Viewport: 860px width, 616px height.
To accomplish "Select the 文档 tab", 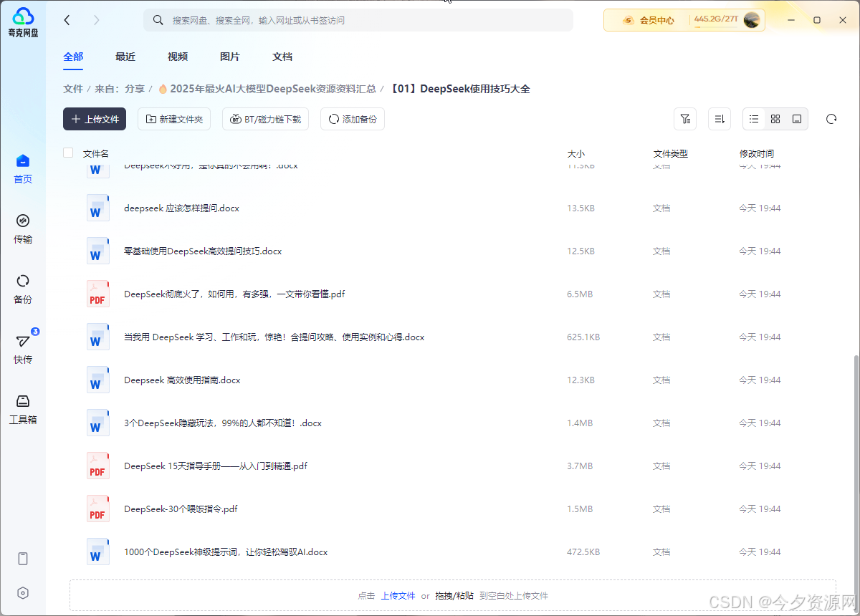I will (x=282, y=57).
